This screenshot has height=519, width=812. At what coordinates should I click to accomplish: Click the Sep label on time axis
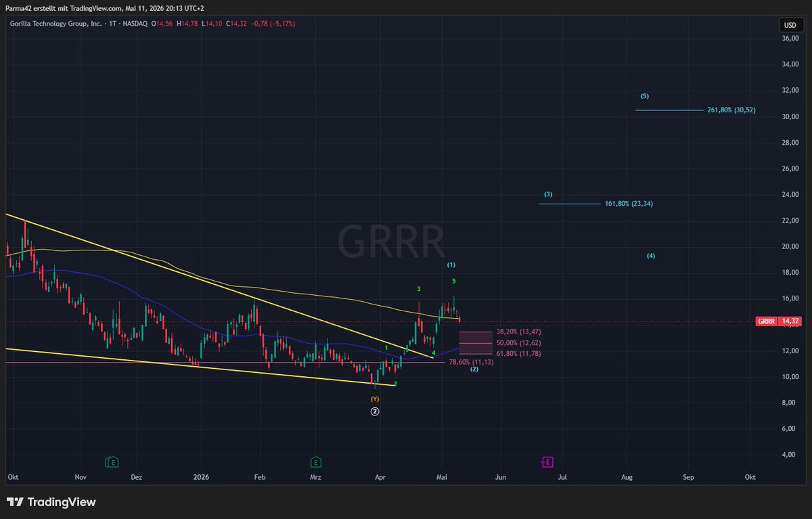688,477
